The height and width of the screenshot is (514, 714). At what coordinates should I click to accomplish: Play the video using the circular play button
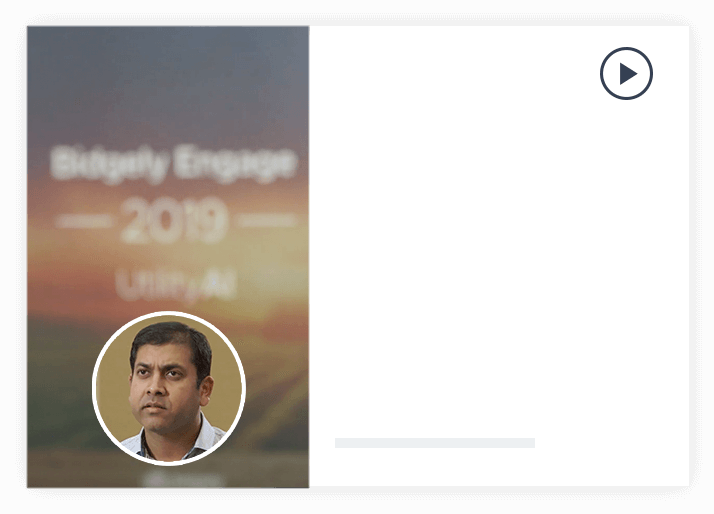click(x=626, y=73)
